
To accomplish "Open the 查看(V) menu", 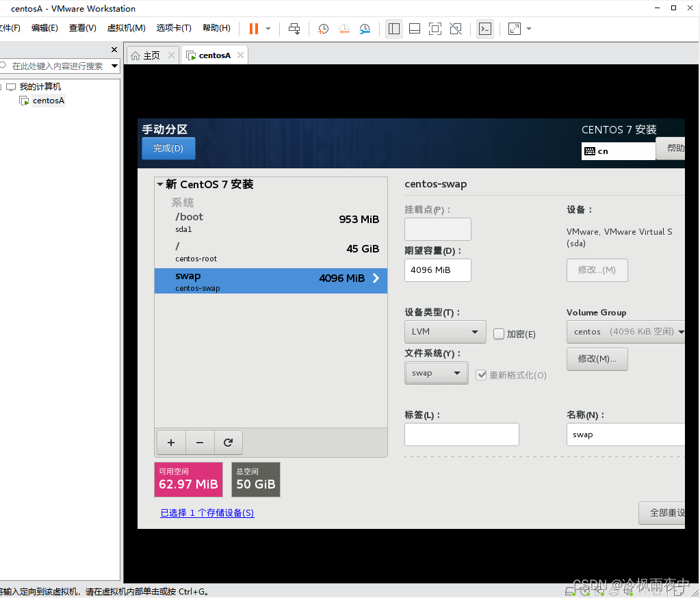I will pyautogui.click(x=83, y=27).
